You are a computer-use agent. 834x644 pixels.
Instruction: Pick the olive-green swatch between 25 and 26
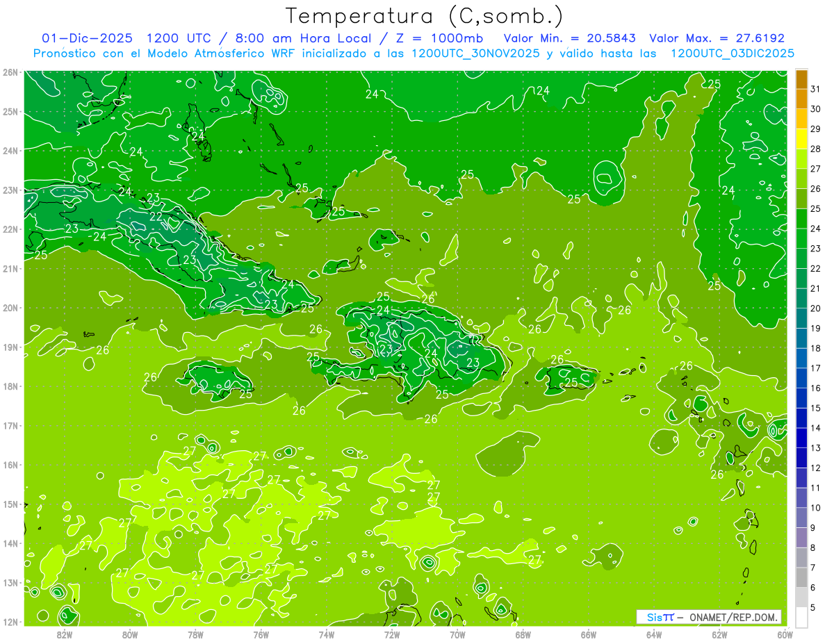point(801,199)
